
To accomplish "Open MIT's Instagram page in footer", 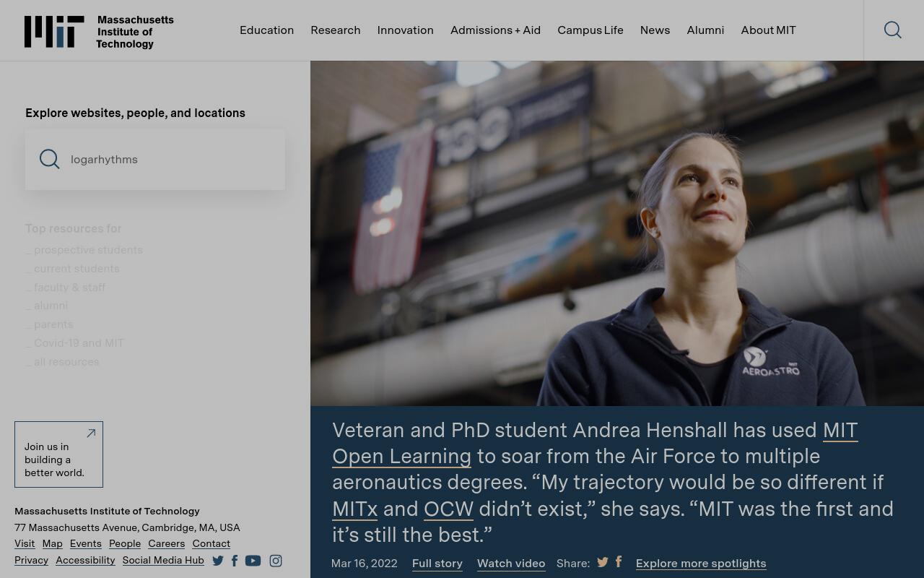I will 276,561.
